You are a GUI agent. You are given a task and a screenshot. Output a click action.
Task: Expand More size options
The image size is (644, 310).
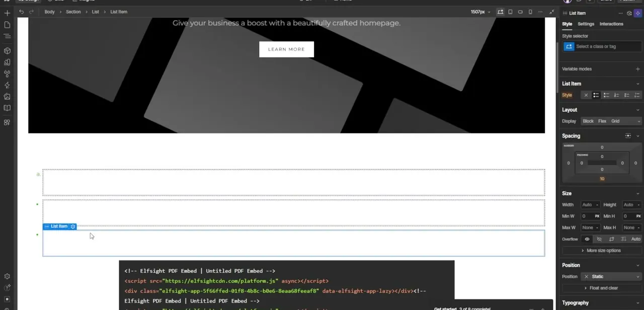(x=601, y=251)
